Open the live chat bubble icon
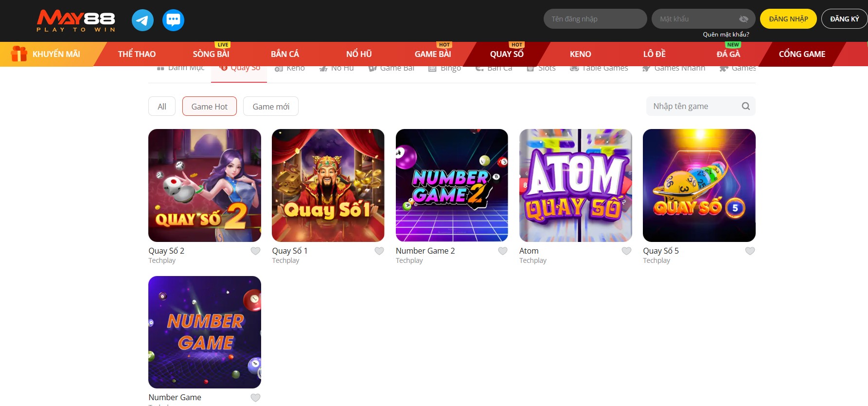This screenshot has width=868, height=406. 173,20
